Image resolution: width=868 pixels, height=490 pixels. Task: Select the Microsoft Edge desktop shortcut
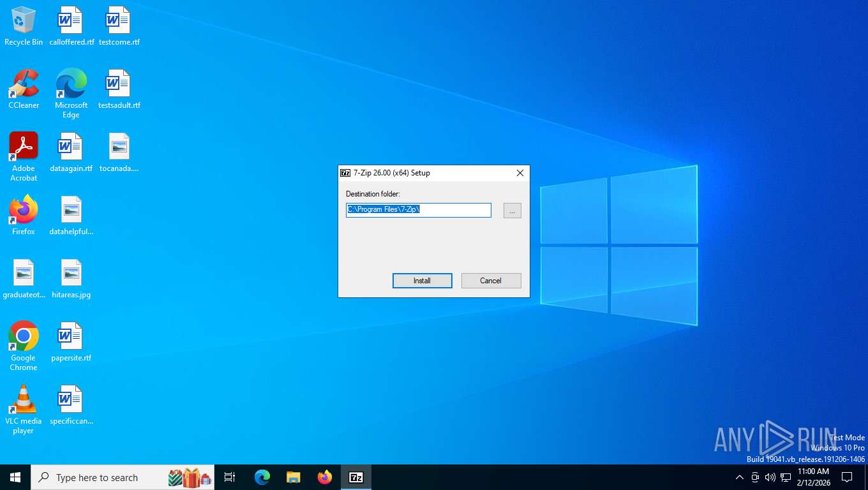coord(71,94)
